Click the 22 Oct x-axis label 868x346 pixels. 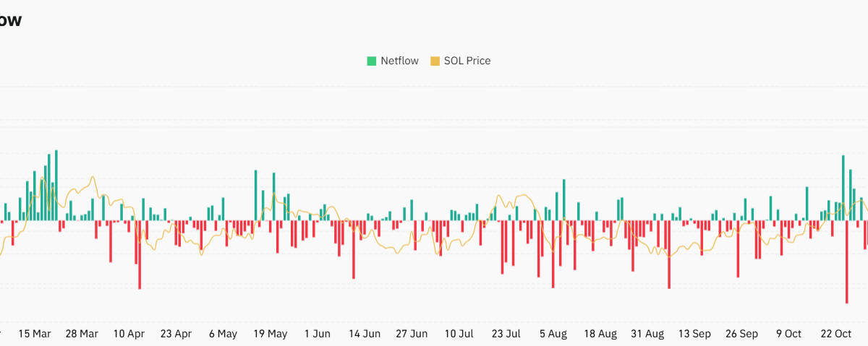coord(836,334)
